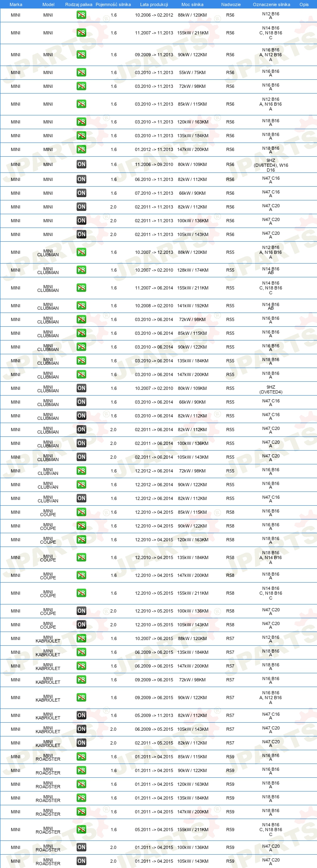
Task: Click R57 body code in Kabriolet 90kW/122KM row
Action: tap(230, 698)
